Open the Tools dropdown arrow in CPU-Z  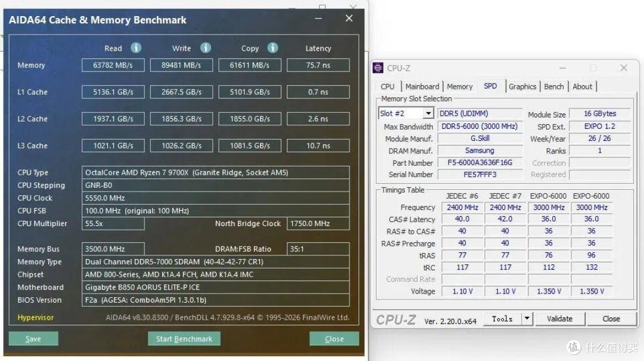click(527, 318)
